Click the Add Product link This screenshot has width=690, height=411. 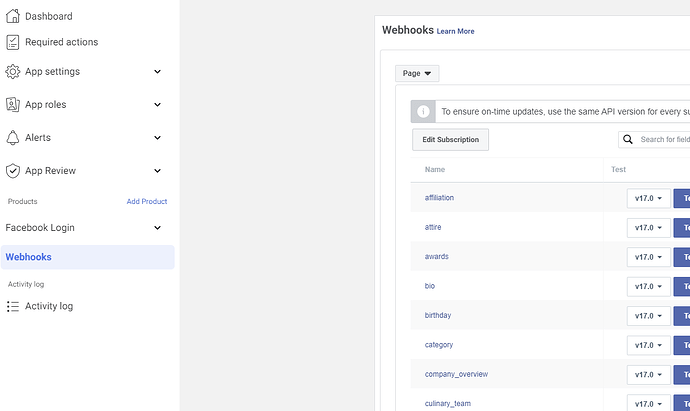tap(147, 202)
